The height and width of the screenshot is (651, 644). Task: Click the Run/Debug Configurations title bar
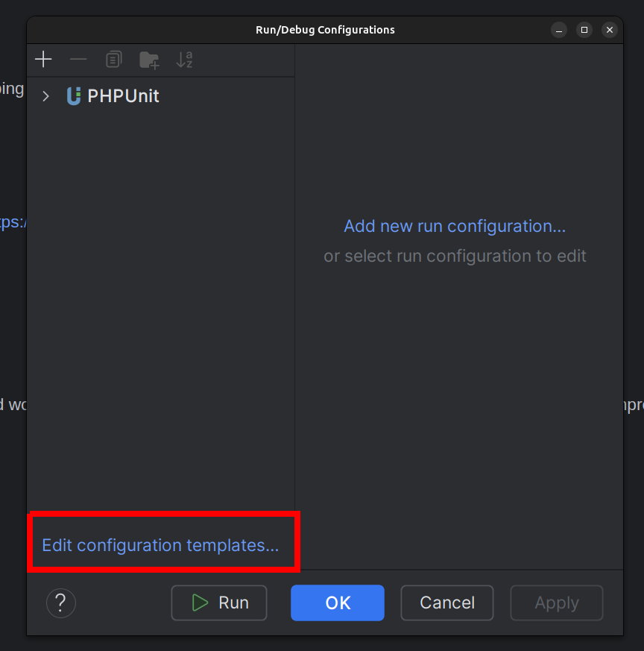325,30
